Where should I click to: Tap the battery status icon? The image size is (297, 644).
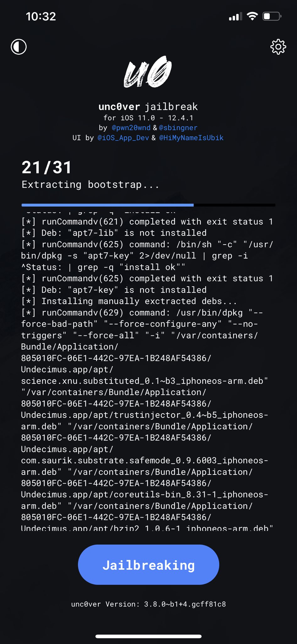click(x=272, y=16)
